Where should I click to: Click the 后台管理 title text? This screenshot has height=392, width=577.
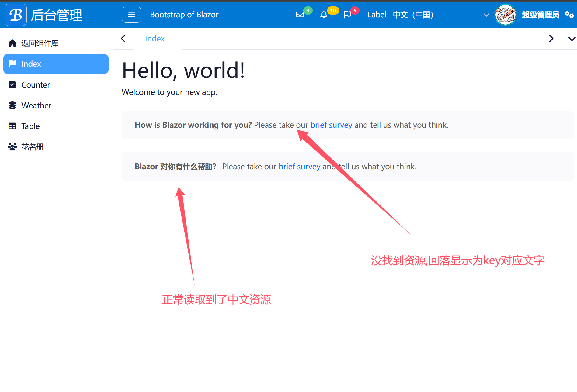[57, 15]
